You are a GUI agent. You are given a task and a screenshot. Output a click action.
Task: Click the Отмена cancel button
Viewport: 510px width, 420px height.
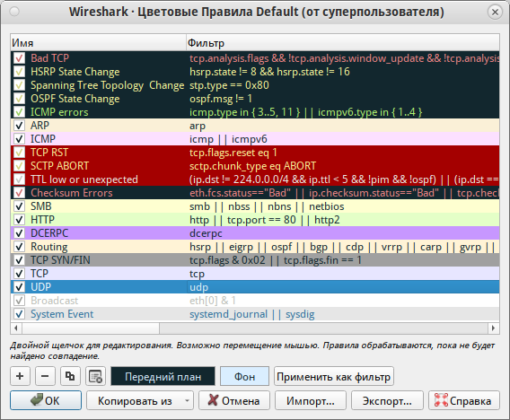234,400
